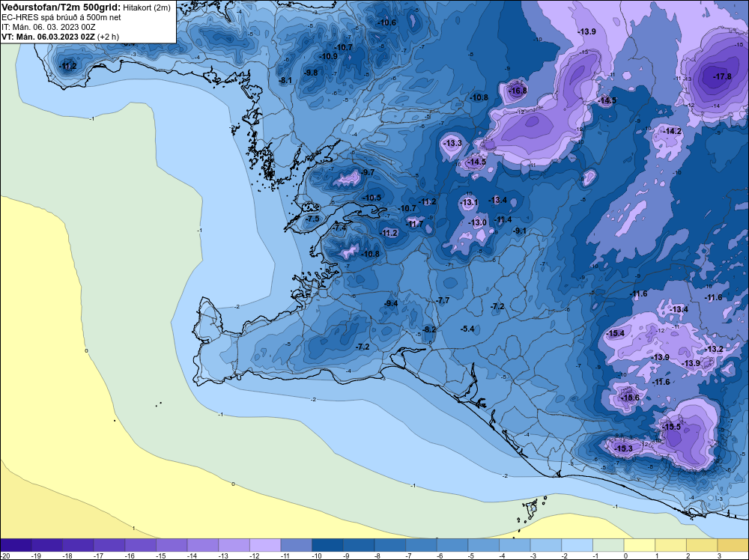
Task: Select the -13.0 temperature label
Action: [477, 222]
